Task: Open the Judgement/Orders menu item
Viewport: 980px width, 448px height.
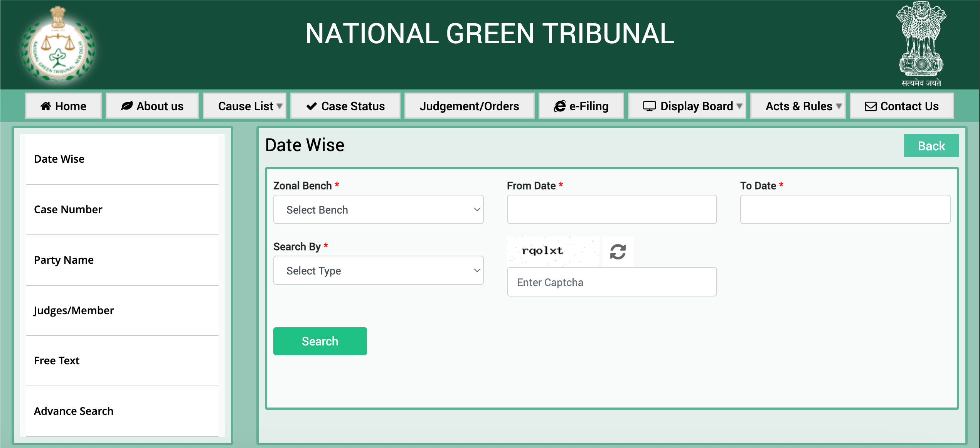Action: point(469,106)
